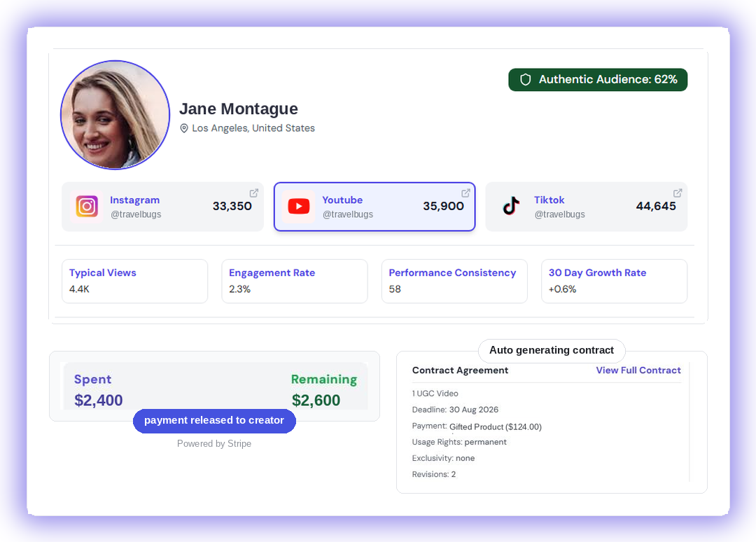This screenshot has width=756, height=542.
Task: Click the Authentic Audience: 62% badge
Action: tap(598, 80)
